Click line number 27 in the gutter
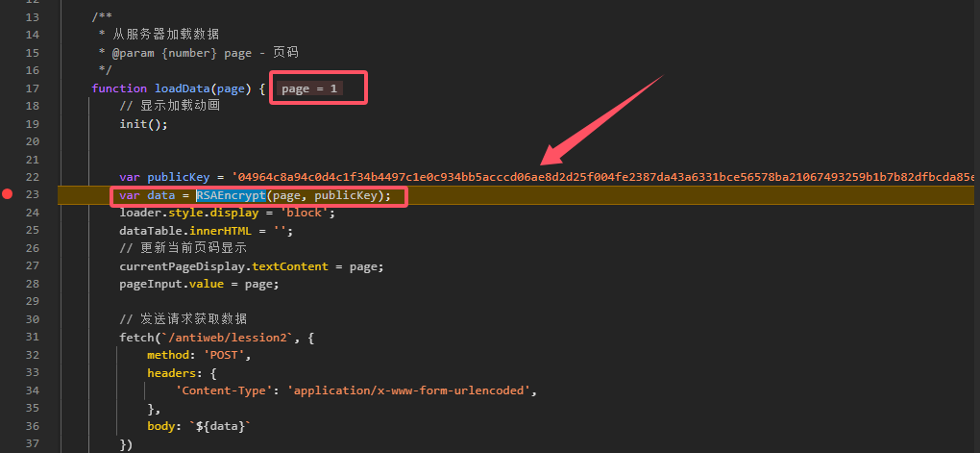Viewport: 980px width, 453px height. point(32,266)
